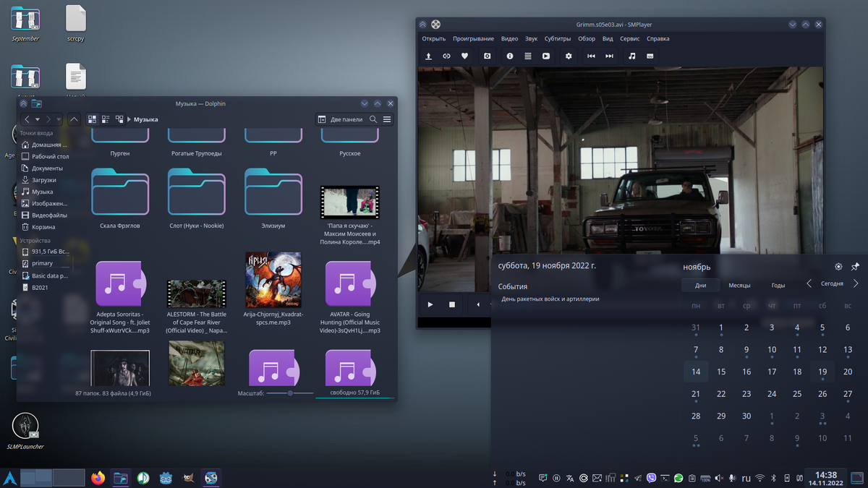868x488 pixels.
Task: Open Firefox from the taskbar
Action: coord(98,478)
